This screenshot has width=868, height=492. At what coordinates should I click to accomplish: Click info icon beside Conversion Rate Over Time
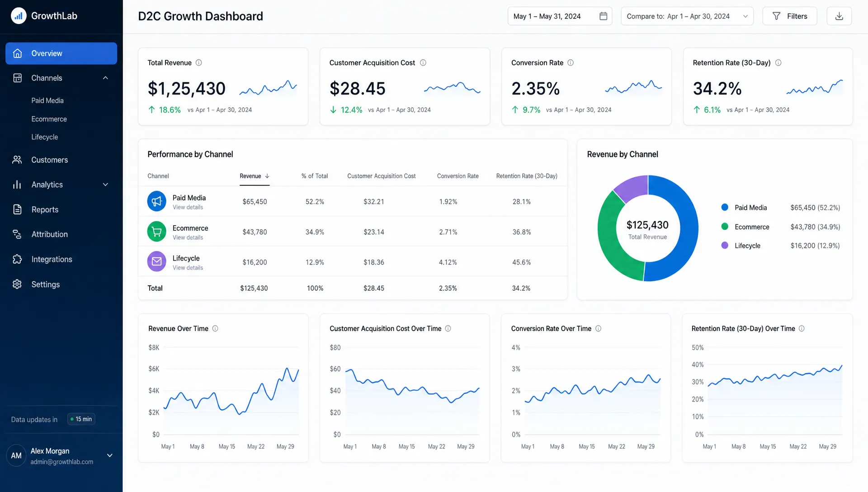[x=598, y=329]
